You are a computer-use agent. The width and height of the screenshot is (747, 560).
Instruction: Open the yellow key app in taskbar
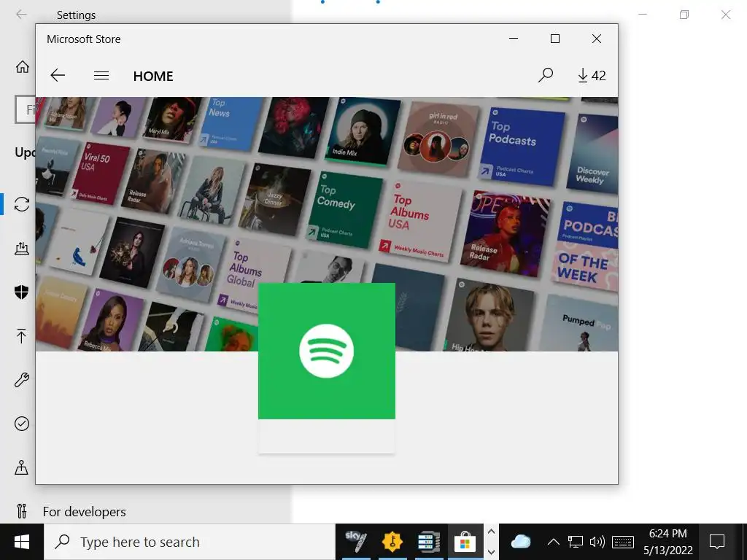coord(392,542)
